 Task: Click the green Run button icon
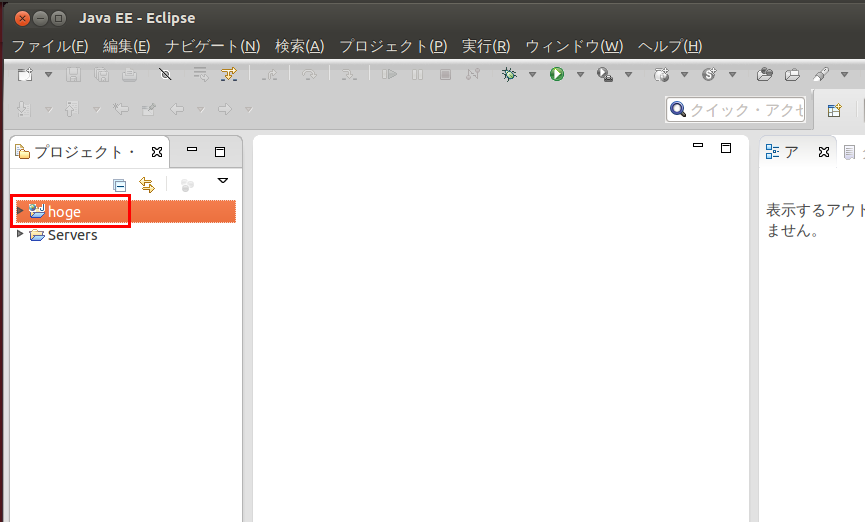pyautogui.click(x=557, y=74)
